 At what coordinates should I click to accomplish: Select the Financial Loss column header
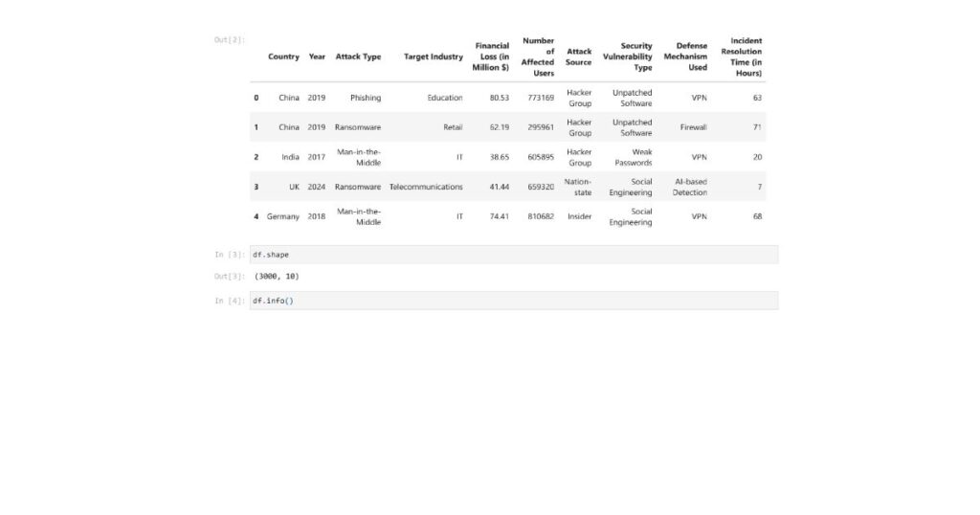point(492,56)
